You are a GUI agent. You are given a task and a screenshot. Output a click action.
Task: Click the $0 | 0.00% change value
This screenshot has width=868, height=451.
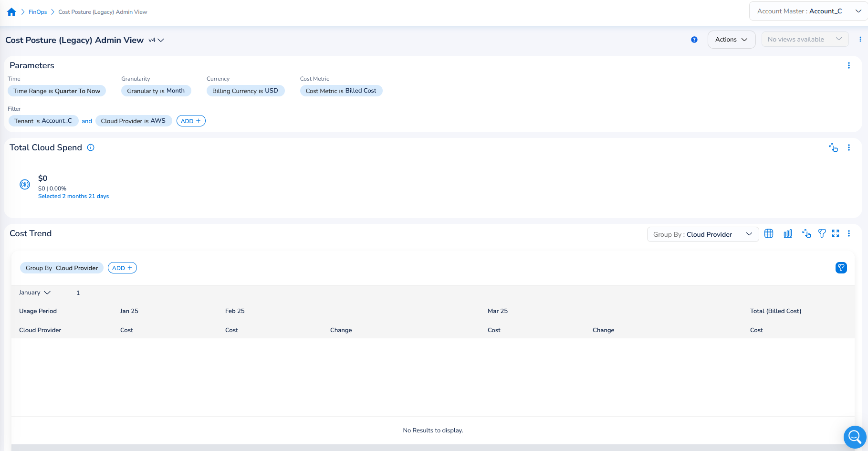click(52, 189)
